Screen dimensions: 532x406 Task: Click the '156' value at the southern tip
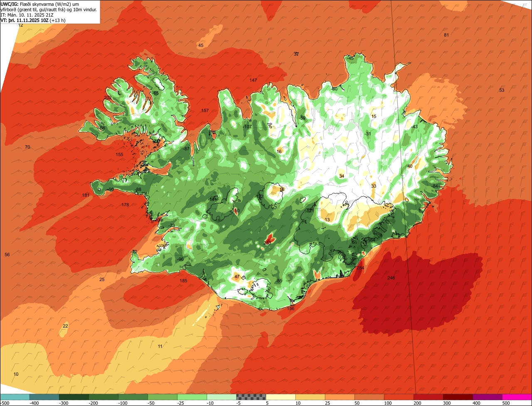point(291,308)
